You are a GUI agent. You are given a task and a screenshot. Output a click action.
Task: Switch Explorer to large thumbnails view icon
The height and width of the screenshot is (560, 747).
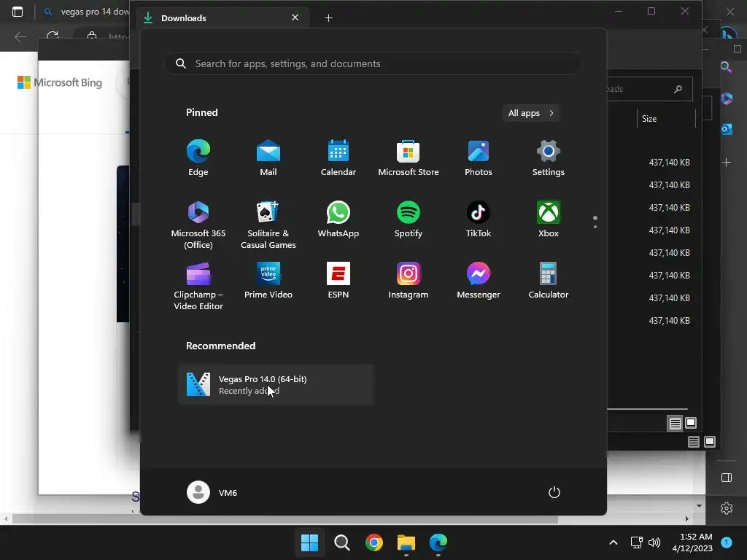[691, 423]
